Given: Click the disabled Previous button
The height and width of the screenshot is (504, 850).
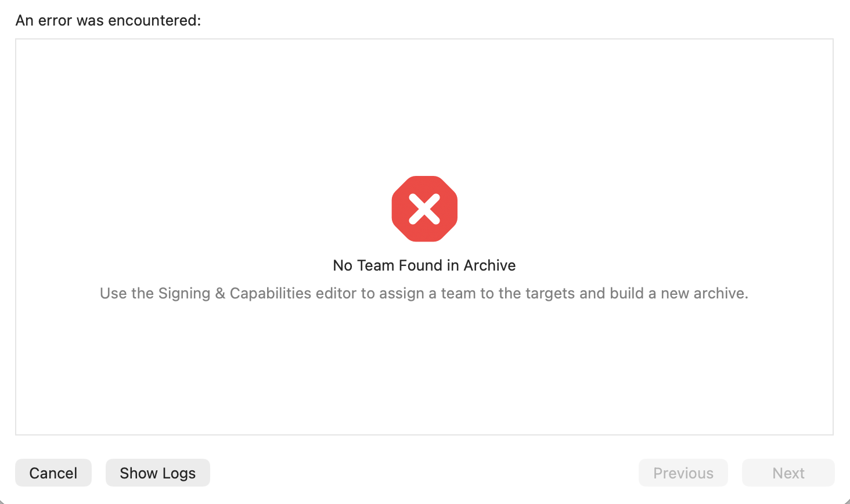Looking at the screenshot, I should tap(683, 473).
